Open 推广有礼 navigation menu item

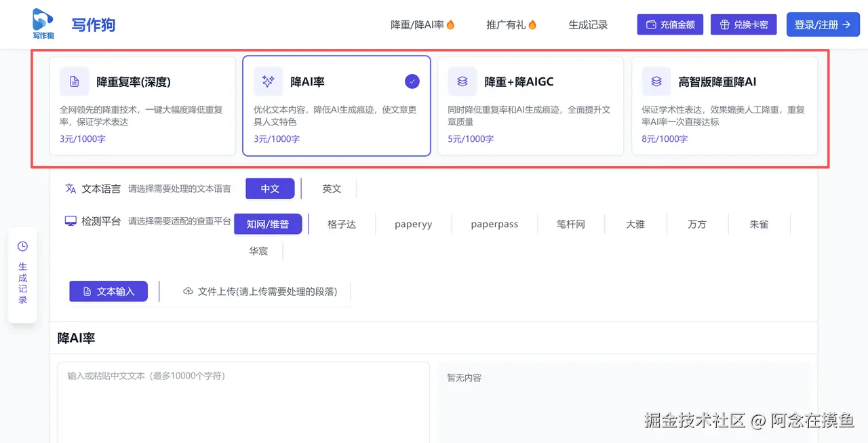point(511,24)
